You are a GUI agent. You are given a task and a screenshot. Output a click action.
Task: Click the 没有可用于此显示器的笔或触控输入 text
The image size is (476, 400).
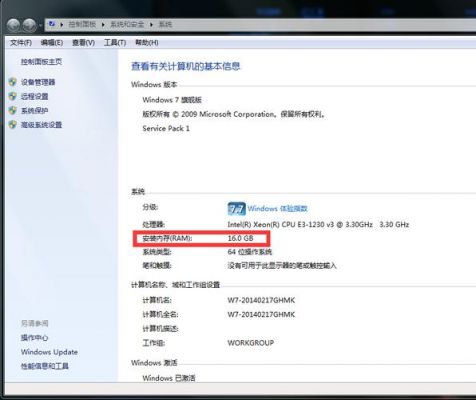282,266
